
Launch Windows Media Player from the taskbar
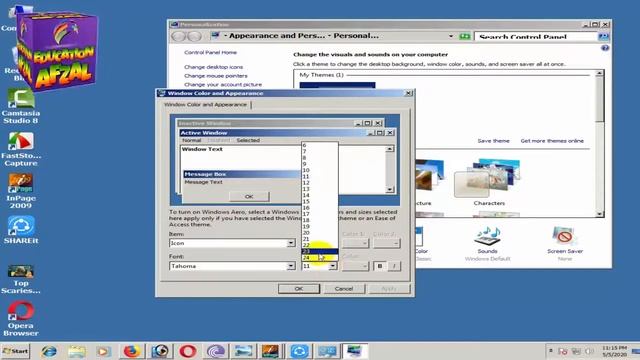coord(103,351)
